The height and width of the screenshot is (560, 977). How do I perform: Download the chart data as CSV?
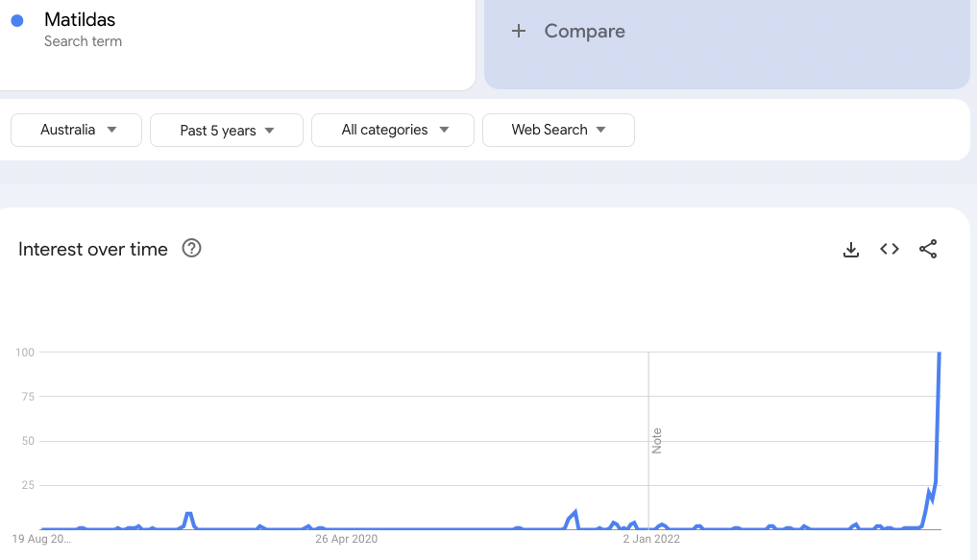tap(850, 250)
